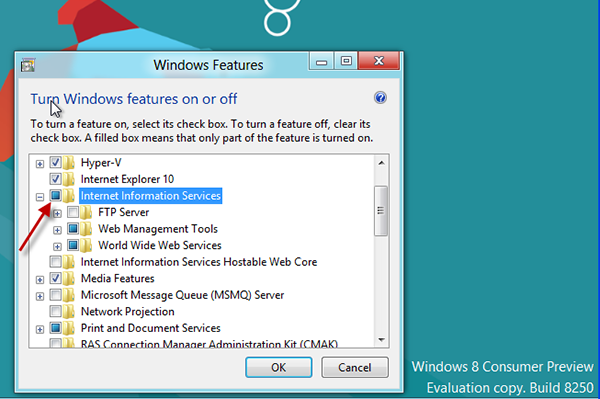
Task: Minimize the Windows Features dialog
Action: pos(321,61)
